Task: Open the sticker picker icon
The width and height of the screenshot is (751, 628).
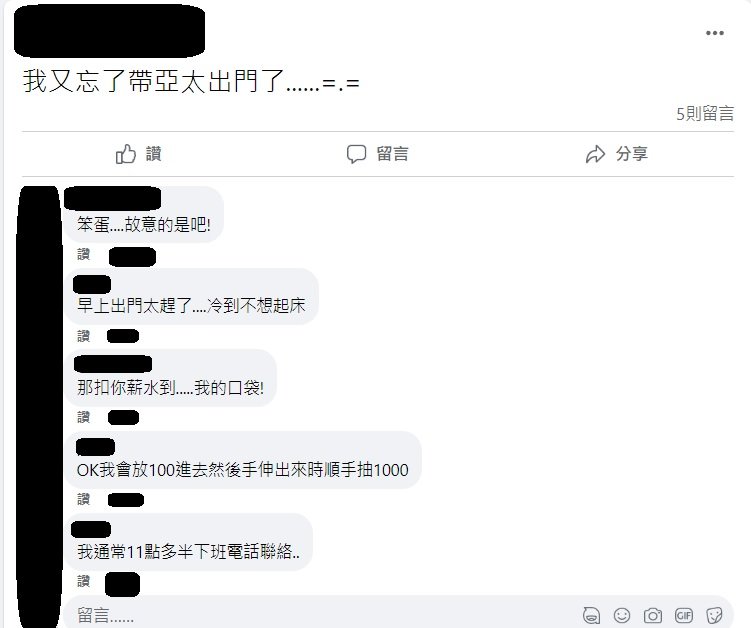Action: pyautogui.click(x=714, y=615)
